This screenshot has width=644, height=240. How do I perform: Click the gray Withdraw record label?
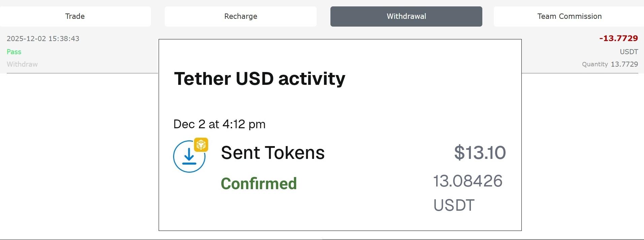22,64
